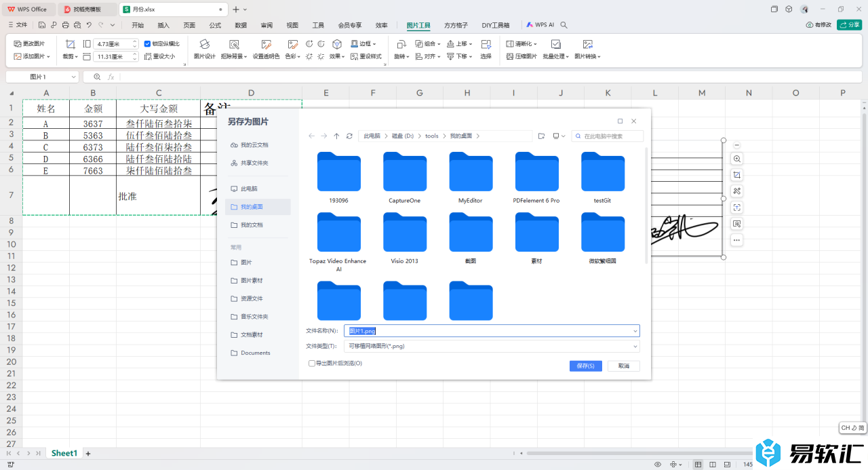Click 重设大小 reset size
868x470 pixels.
(159, 56)
